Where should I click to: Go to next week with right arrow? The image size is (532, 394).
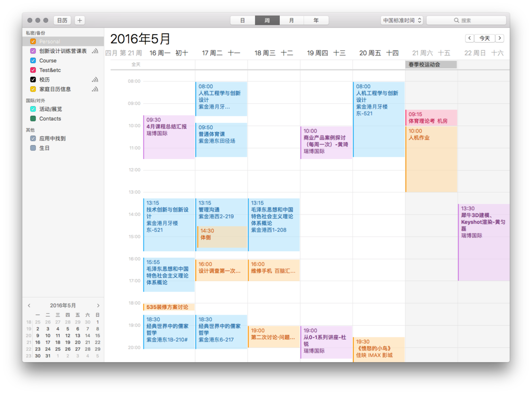(500, 38)
